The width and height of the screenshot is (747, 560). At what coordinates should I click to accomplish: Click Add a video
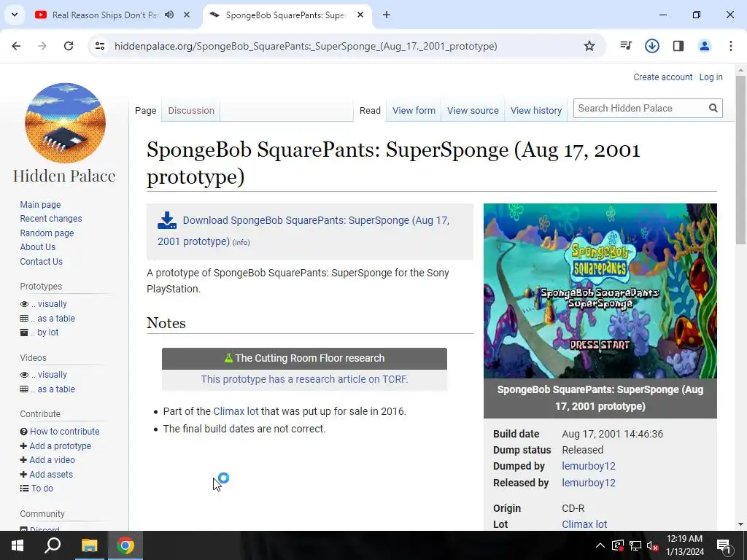pyautogui.click(x=52, y=460)
